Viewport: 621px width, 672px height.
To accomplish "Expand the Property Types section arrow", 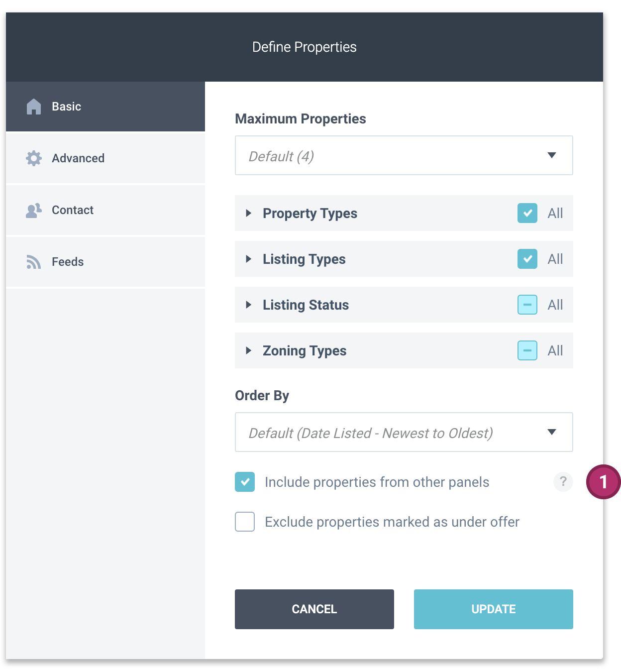I will pyautogui.click(x=248, y=213).
